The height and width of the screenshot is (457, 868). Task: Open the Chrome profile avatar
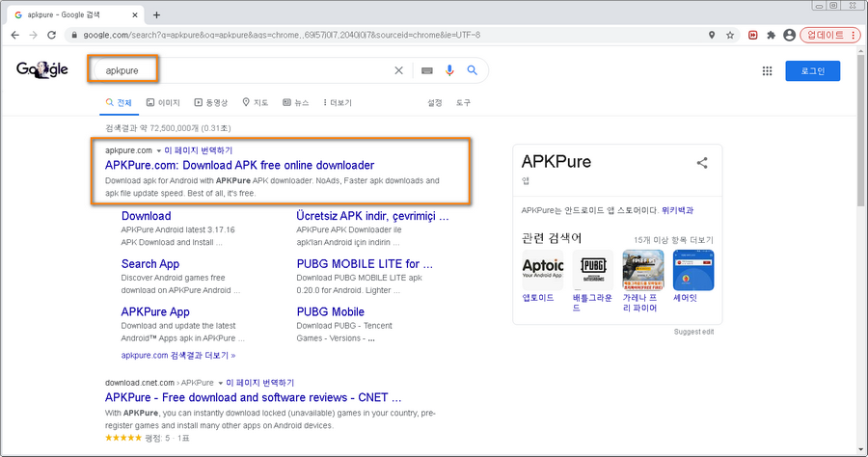(789, 35)
